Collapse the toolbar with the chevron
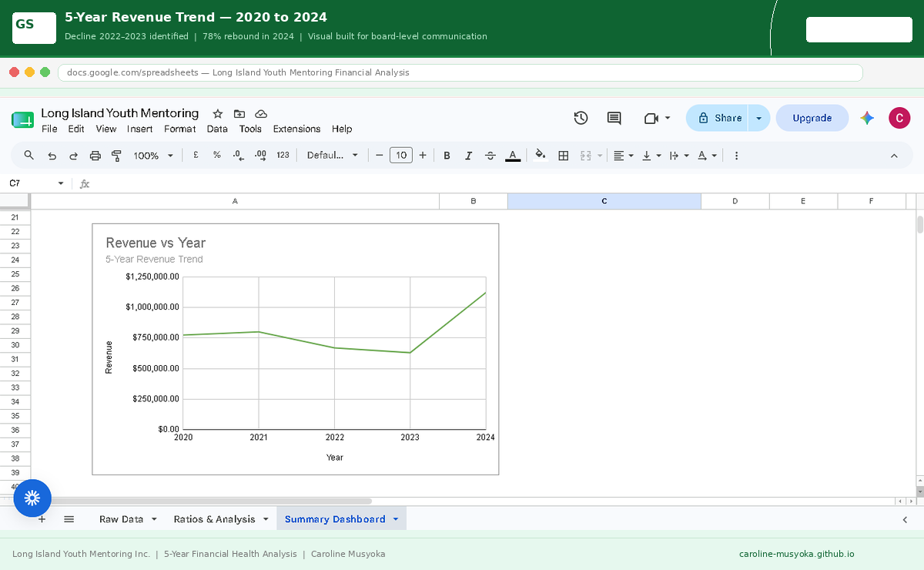The height and width of the screenshot is (570, 924). coord(894,156)
